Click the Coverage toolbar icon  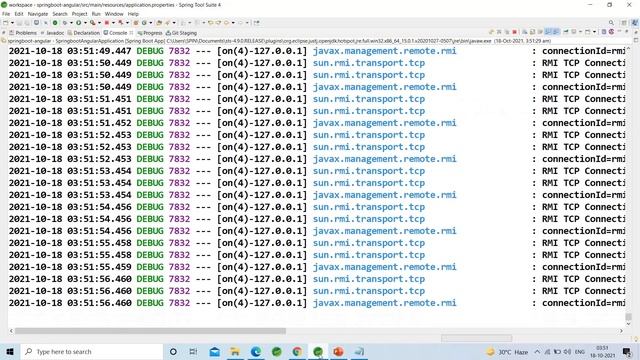[x=93, y=23]
